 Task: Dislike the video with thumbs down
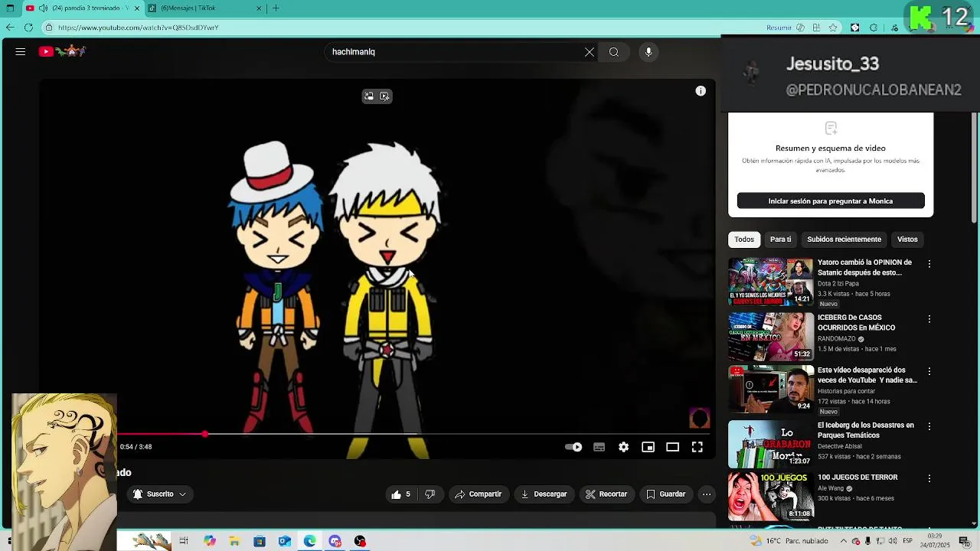(x=430, y=494)
